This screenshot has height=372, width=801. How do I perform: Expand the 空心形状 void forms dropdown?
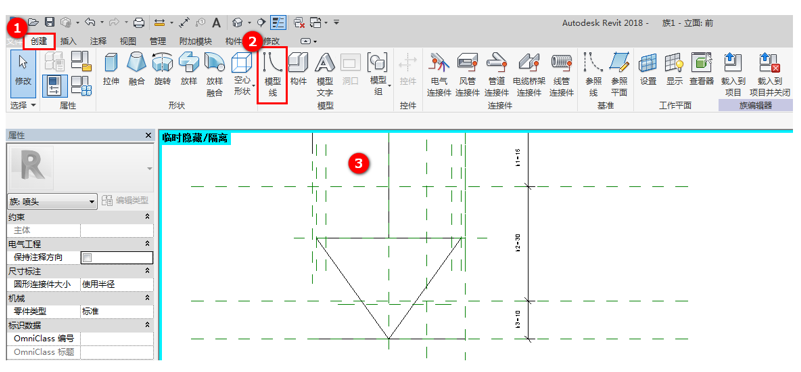242,75
